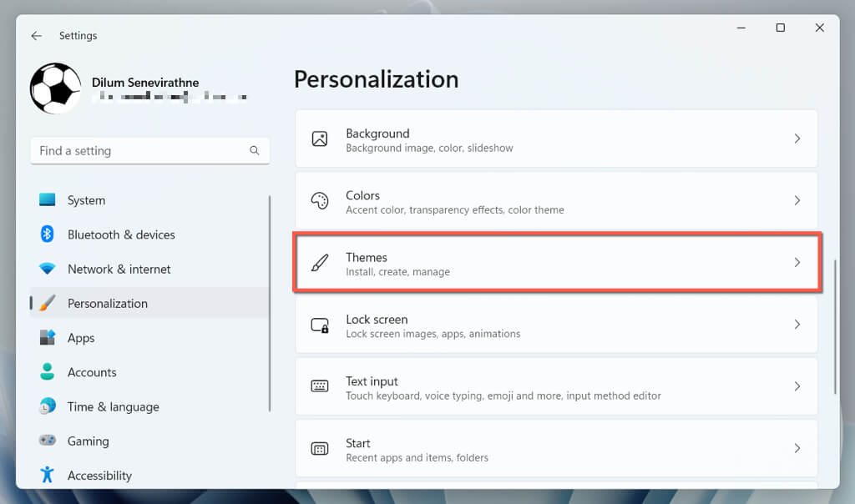Click the Lock screen icon
The width and height of the screenshot is (855, 504).
click(x=320, y=325)
